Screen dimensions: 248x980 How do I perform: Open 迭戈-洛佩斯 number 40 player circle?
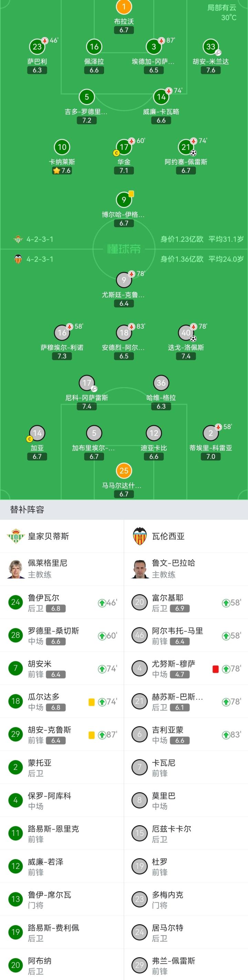(x=186, y=333)
